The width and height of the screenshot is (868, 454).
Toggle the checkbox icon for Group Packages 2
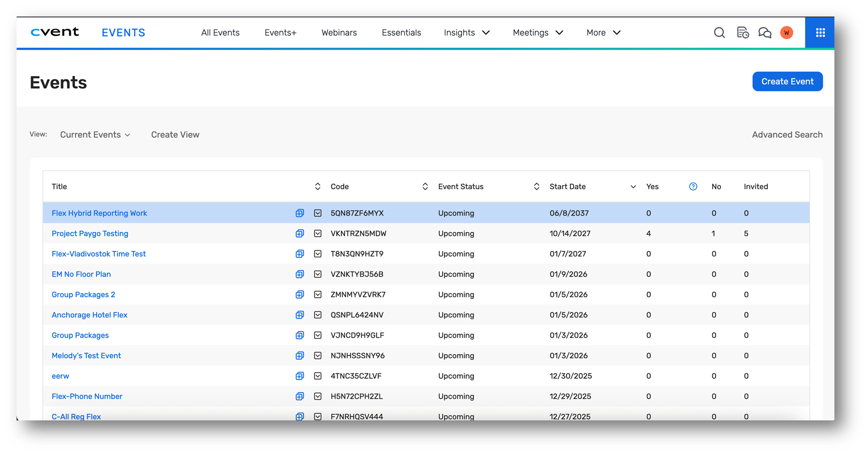pyautogui.click(x=318, y=295)
